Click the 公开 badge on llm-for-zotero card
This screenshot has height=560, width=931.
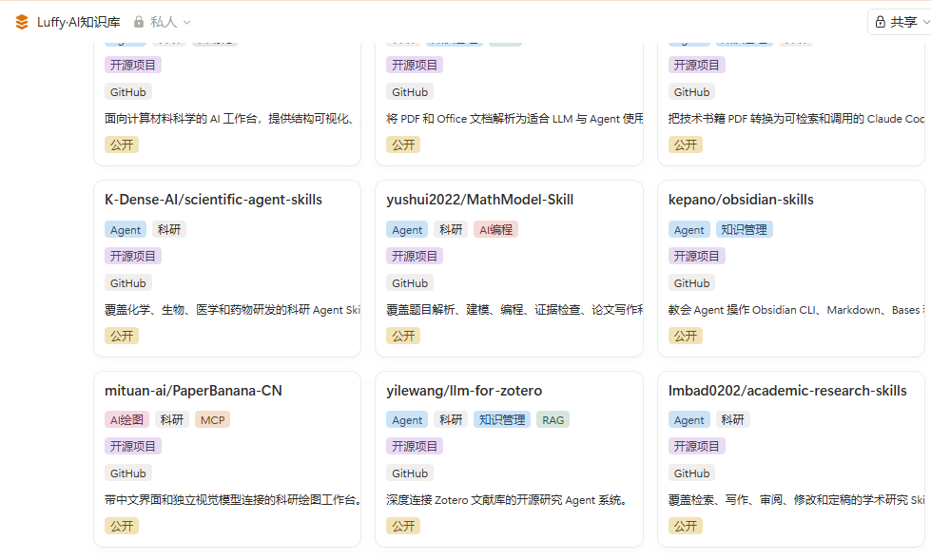403,526
